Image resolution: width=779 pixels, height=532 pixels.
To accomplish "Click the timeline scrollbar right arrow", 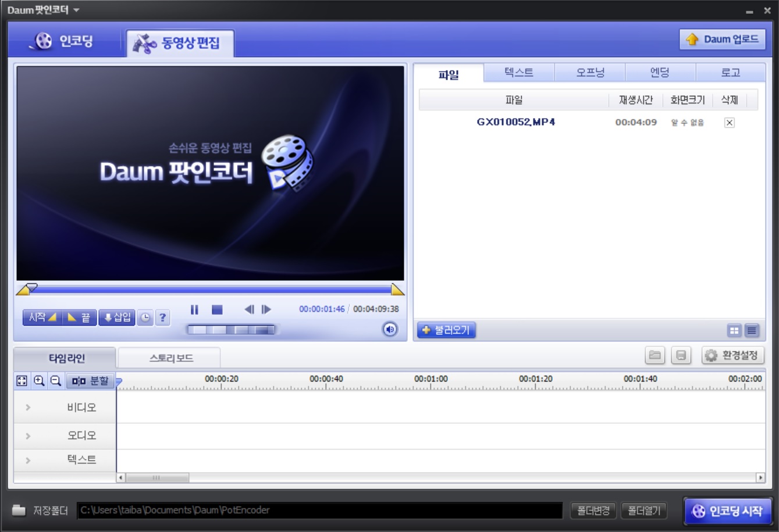I will point(760,478).
